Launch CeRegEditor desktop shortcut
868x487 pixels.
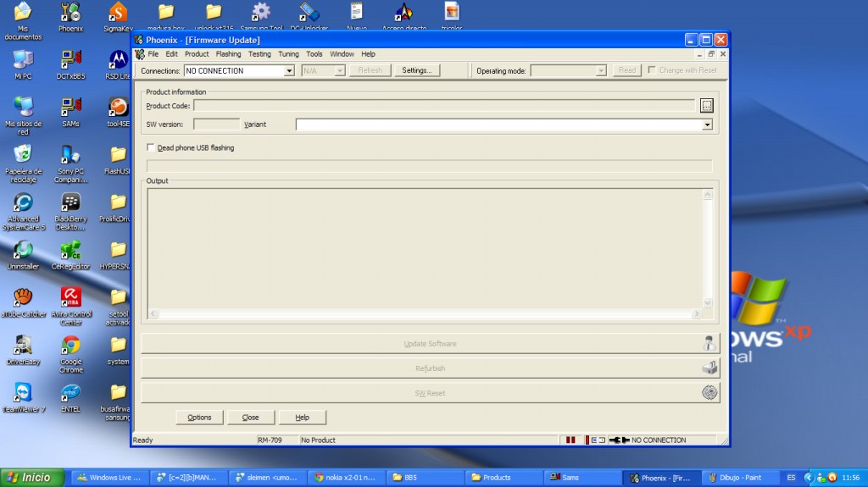[x=71, y=255]
